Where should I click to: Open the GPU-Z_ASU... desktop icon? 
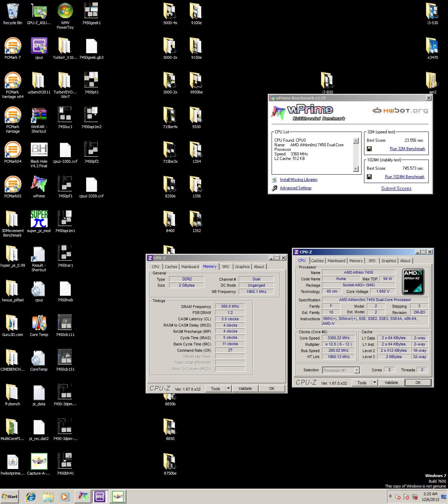point(39,14)
